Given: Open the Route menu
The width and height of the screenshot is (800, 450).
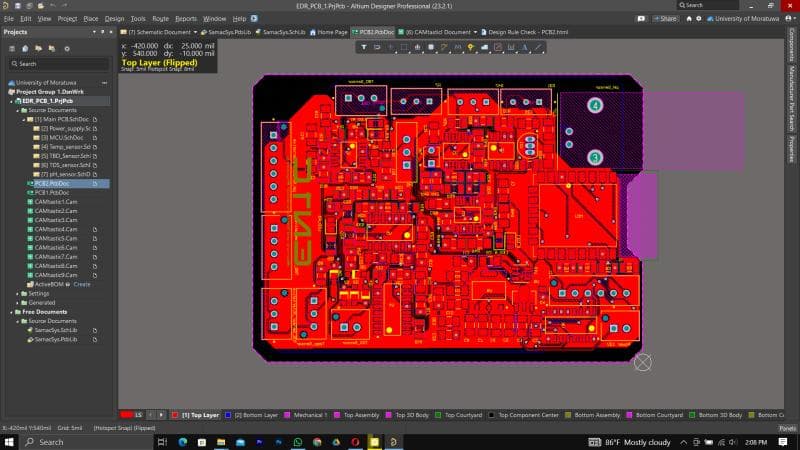Looking at the screenshot, I should pyautogui.click(x=160, y=18).
